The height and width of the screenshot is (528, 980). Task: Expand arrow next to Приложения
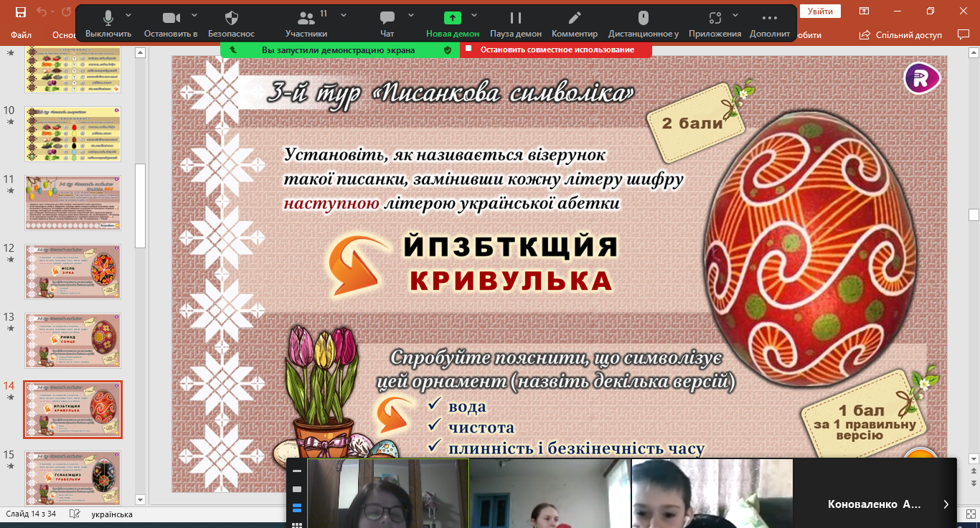[x=735, y=15]
